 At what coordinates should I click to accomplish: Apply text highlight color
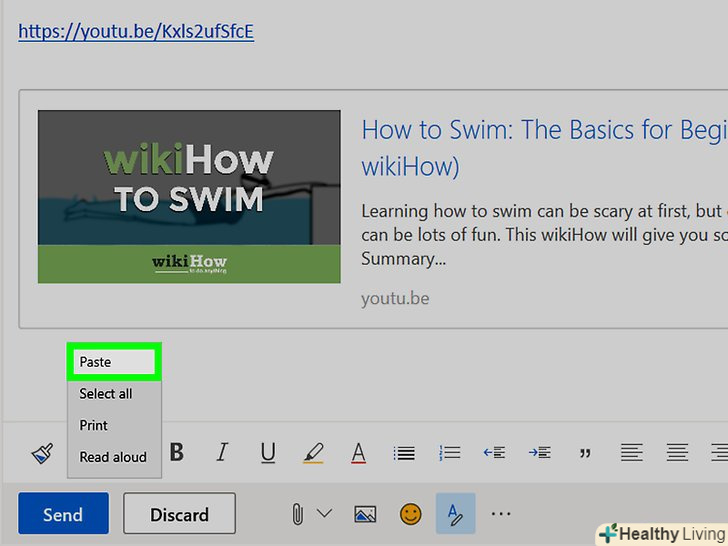click(x=313, y=453)
